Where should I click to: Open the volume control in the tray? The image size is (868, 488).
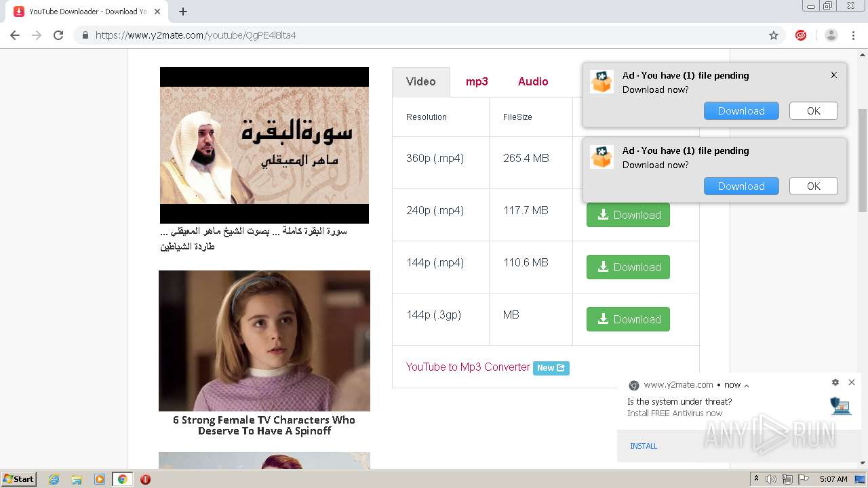coord(771,479)
